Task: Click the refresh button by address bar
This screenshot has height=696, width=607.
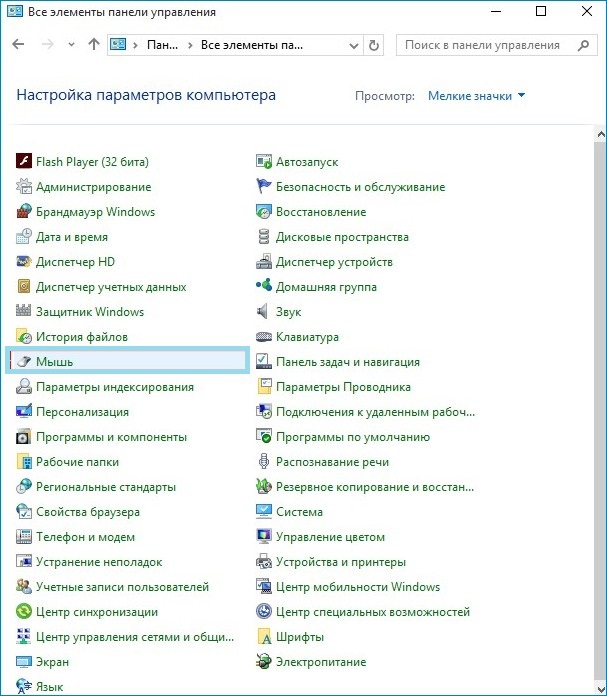Action: coord(375,45)
